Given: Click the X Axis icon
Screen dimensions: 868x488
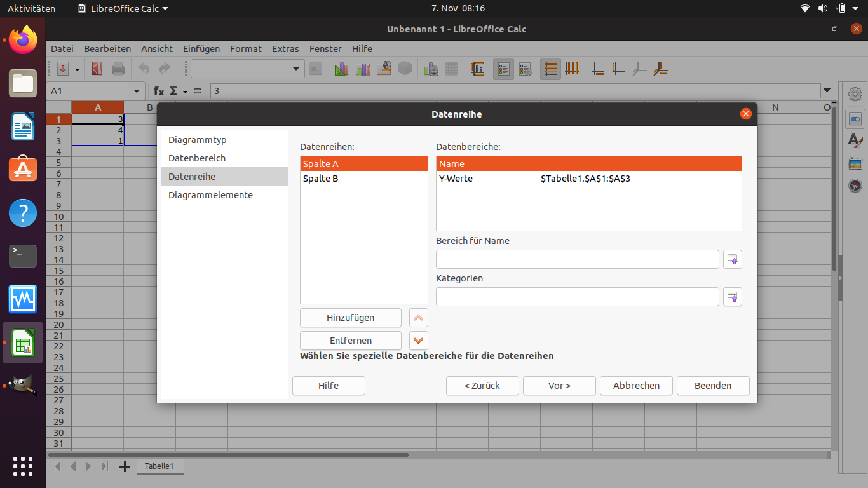Looking at the screenshot, I should coord(598,69).
